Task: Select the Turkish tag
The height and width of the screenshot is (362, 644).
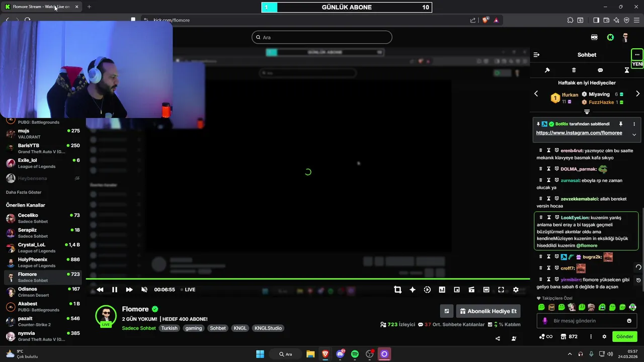Action: pyautogui.click(x=170, y=328)
